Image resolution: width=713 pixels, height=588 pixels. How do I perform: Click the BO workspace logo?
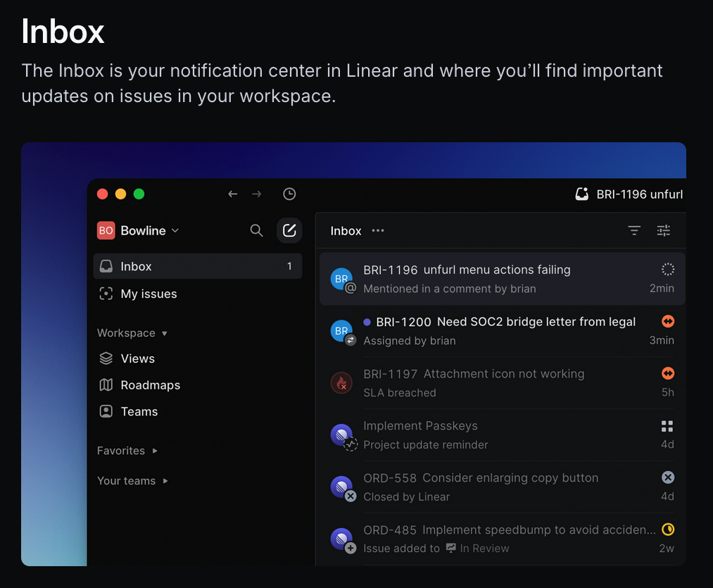coord(106,230)
